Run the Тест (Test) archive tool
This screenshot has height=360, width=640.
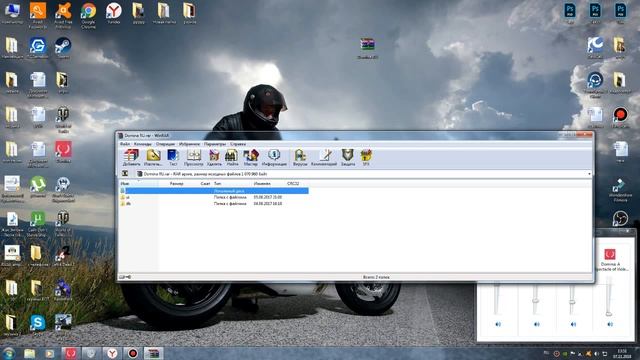click(173, 157)
